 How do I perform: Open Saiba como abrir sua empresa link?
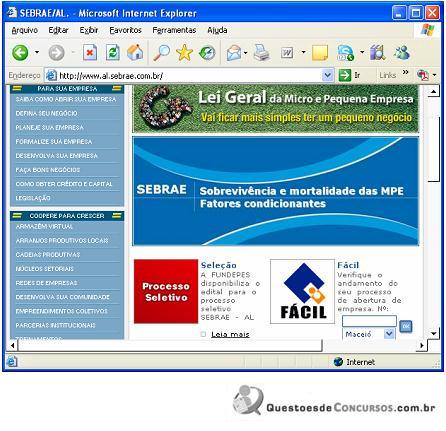[66, 99]
